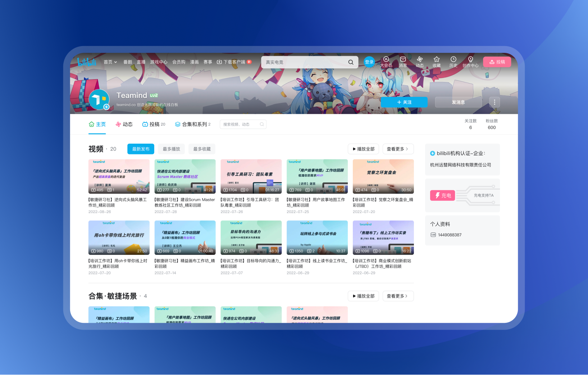
Task: Open 游戏中心 in the top navigation
Action: click(x=159, y=62)
